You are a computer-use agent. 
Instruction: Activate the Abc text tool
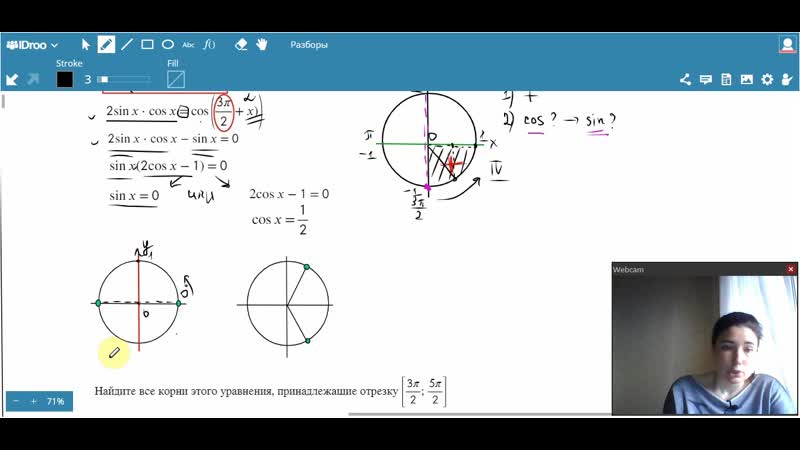[188, 44]
